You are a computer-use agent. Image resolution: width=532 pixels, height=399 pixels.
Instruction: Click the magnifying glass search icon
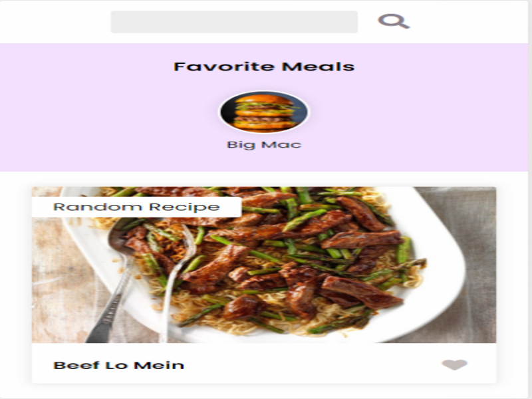394,21
